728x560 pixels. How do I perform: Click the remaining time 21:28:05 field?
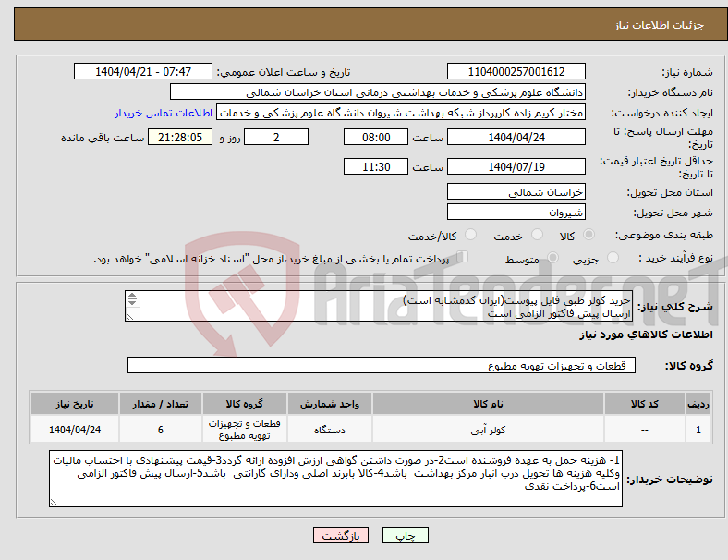tap(180, 137)
